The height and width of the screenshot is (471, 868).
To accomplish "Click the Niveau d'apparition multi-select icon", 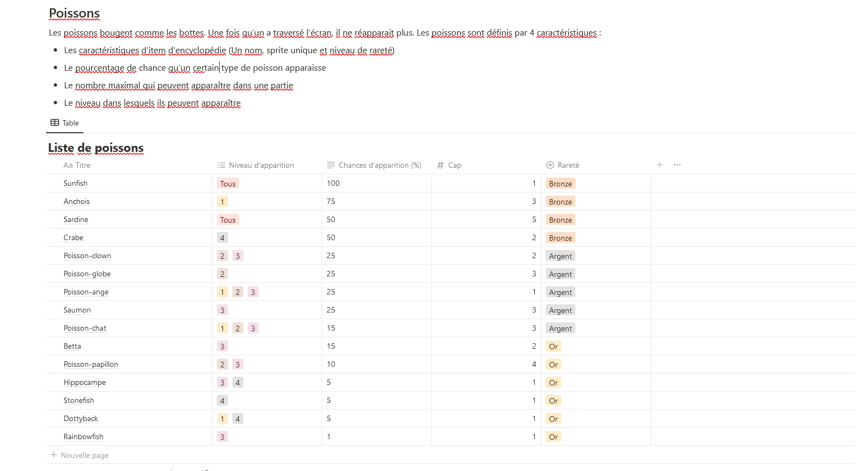I will [221, 165].
